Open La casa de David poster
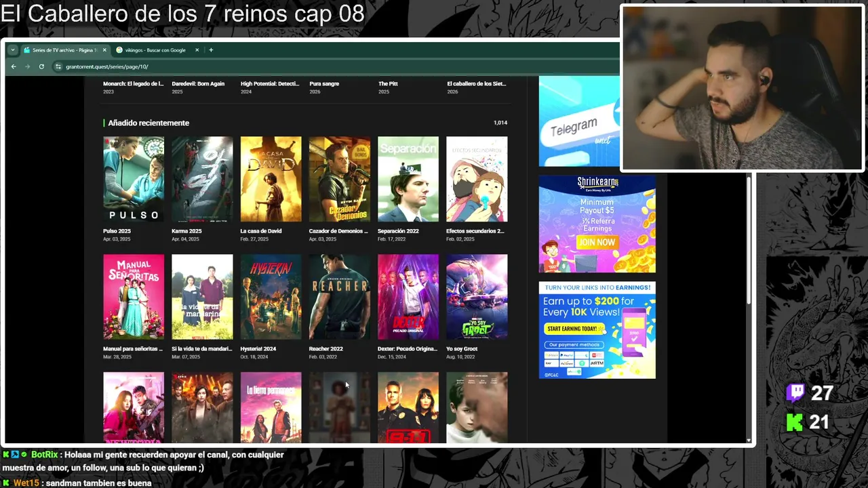The width and height of the screenshot is (868, 488). 271,179
